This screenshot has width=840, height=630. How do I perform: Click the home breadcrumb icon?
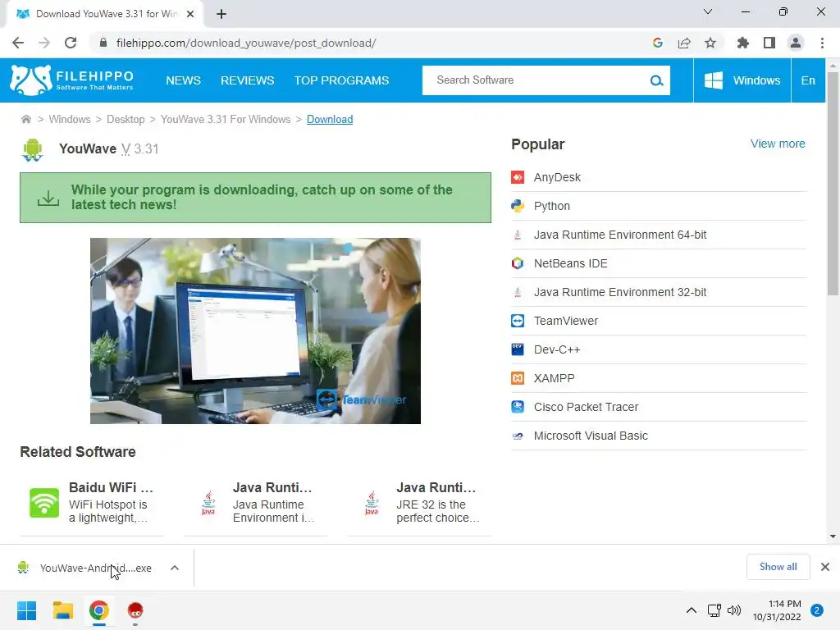click(25, 119)
